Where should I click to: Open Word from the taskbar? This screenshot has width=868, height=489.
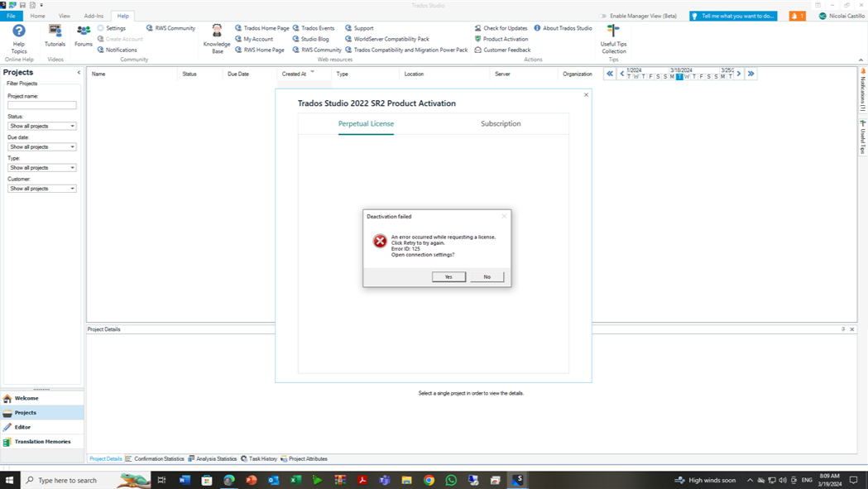[x=185, y=480]
